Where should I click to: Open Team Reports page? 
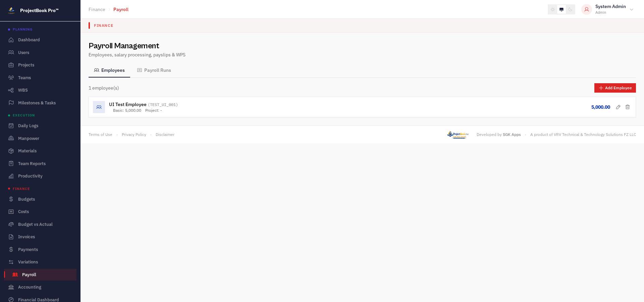coord(40,163)
